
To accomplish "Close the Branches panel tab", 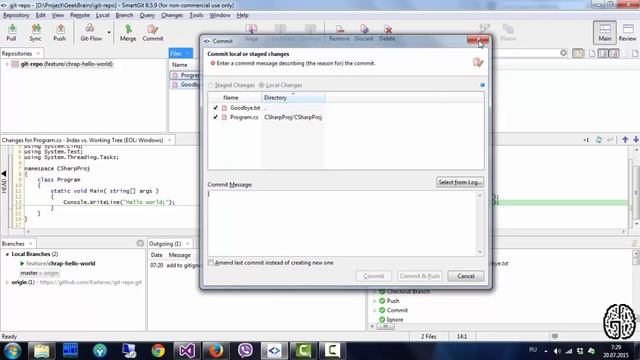I will point(30,244).
